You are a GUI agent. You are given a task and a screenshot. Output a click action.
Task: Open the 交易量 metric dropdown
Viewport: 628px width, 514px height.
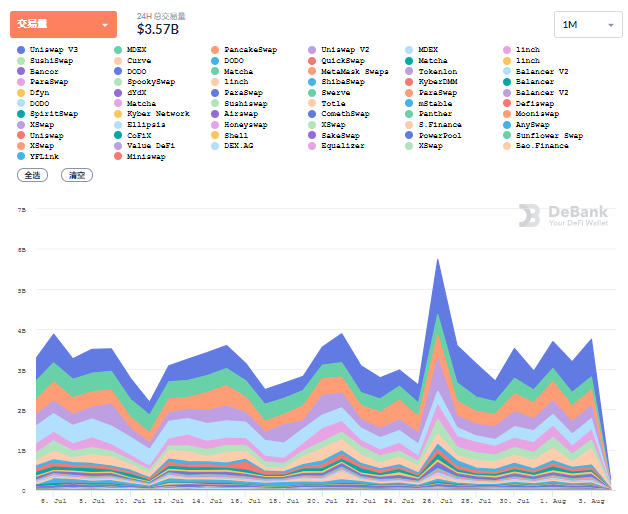pyautogui.click(x=63, y=24)
